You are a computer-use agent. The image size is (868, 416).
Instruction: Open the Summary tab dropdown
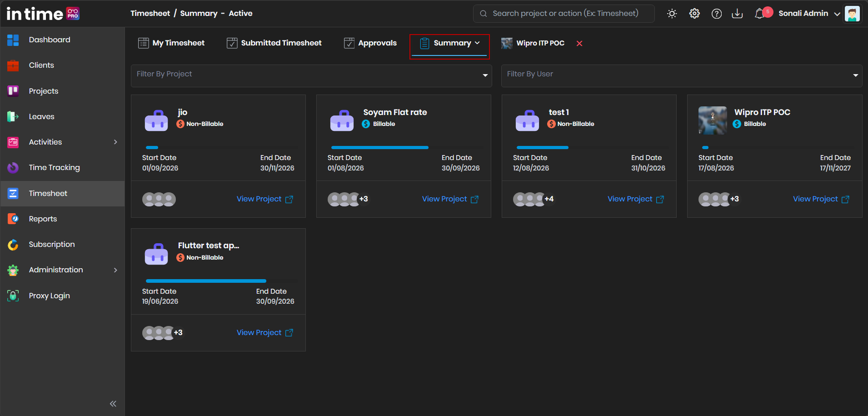pos(449,43)
